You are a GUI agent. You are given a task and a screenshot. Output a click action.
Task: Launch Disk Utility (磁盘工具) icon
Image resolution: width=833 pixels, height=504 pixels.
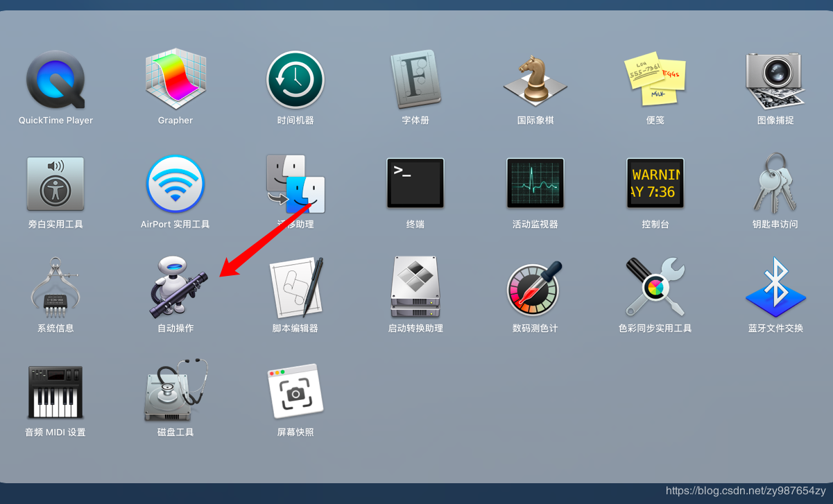point(176,390)
